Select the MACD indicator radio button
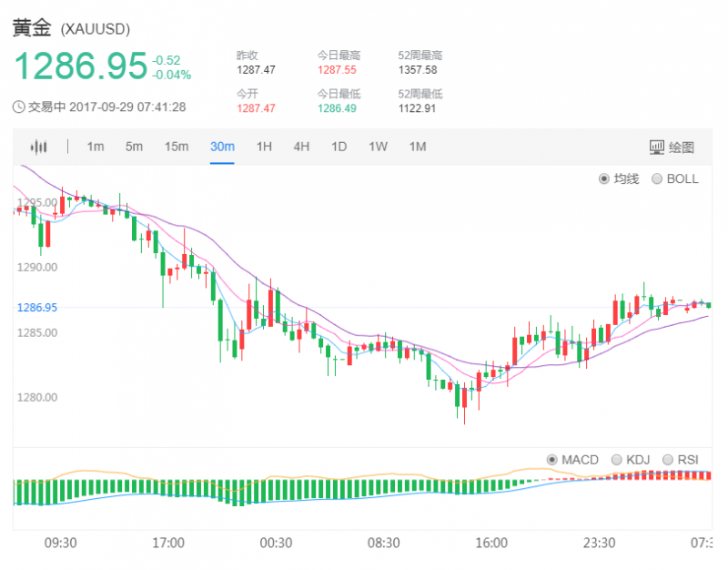728x570 pixels. (552, 460)
